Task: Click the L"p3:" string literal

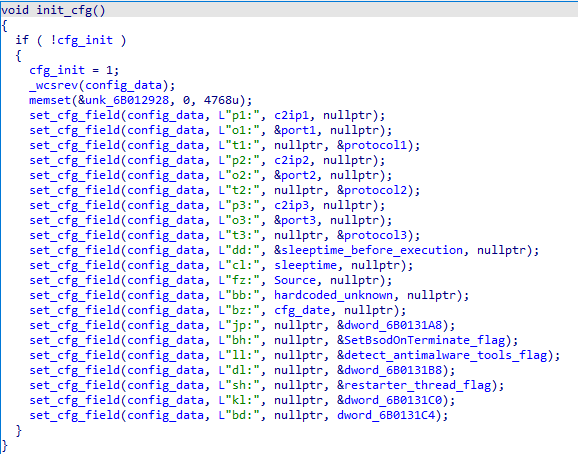Action: (x=239, y=205)
